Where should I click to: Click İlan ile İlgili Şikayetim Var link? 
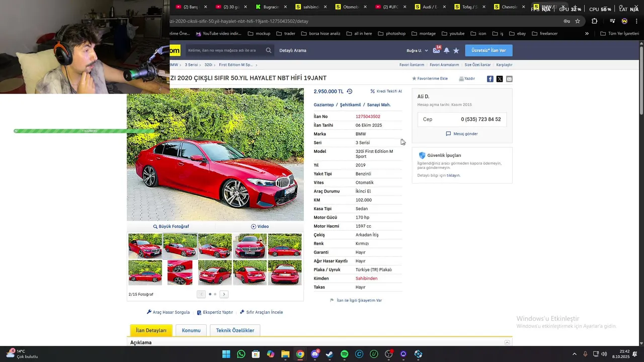pos(356,300)
